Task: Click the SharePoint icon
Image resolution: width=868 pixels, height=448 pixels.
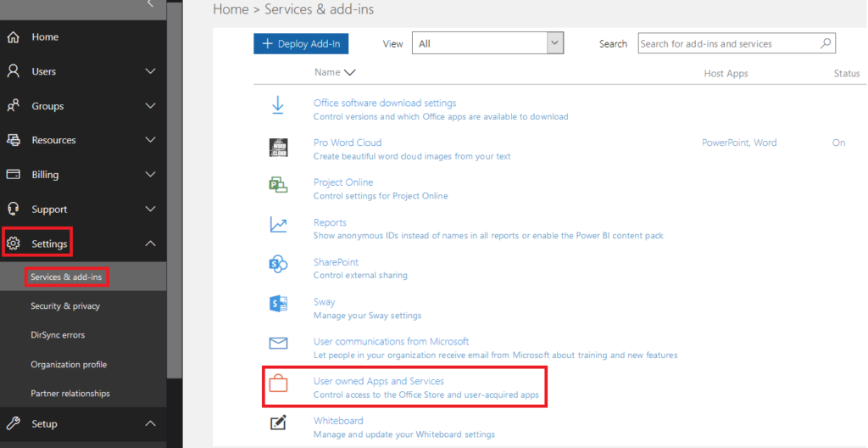Action: tap(278, 264)
